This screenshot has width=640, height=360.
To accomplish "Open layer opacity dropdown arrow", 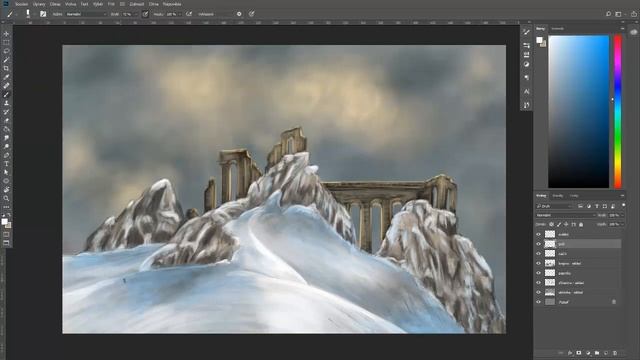I will point(622,215).
